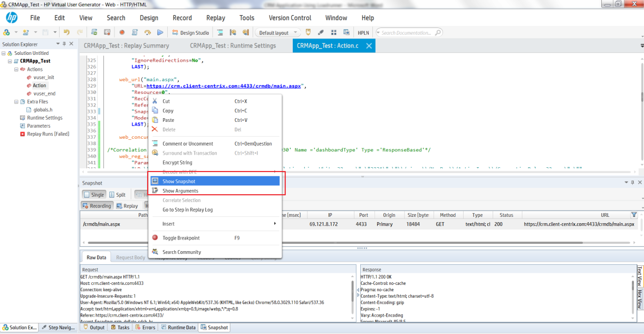Switch to vertical Hex View tab
Viewport: 644px width, 334px height.
(640, 299)
